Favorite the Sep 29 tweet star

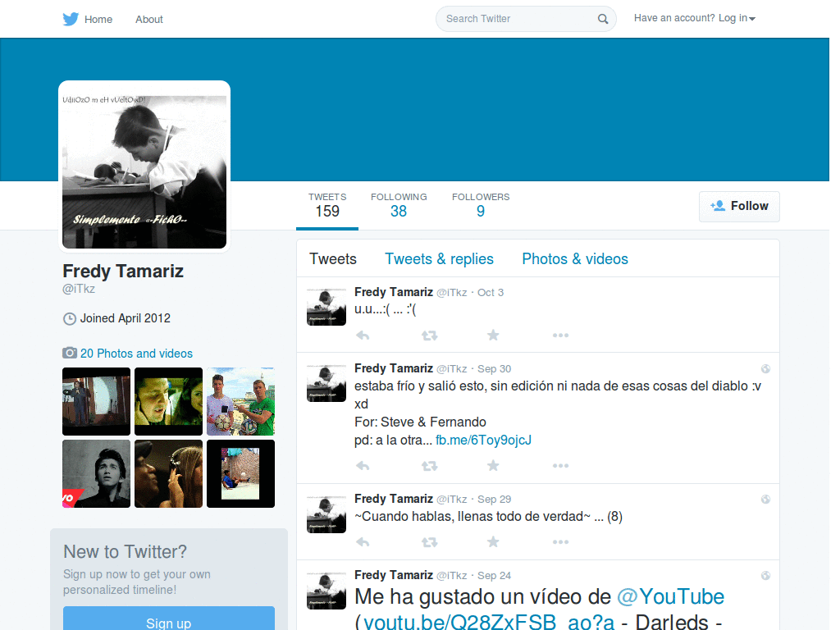pos(493,541)
